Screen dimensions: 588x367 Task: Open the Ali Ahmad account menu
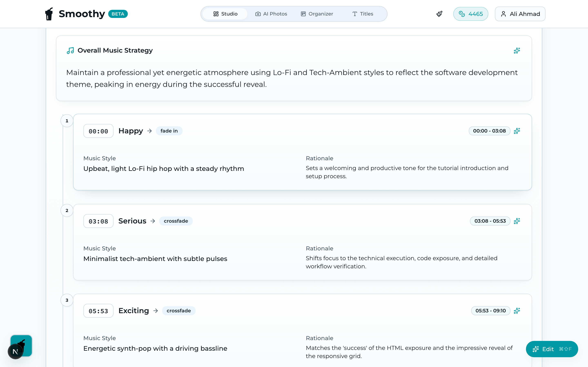pyautogui.click(x=520, y=14)
